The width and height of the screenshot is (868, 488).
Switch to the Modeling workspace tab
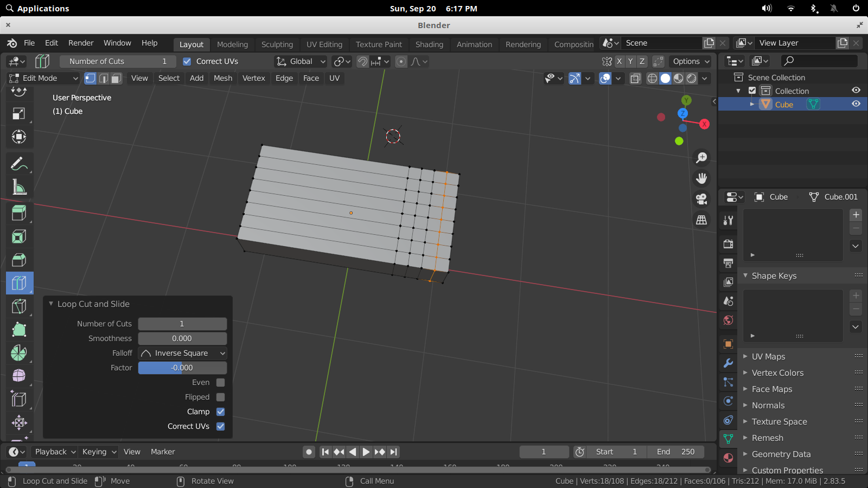pyautogui.click(x=232, y=44)
